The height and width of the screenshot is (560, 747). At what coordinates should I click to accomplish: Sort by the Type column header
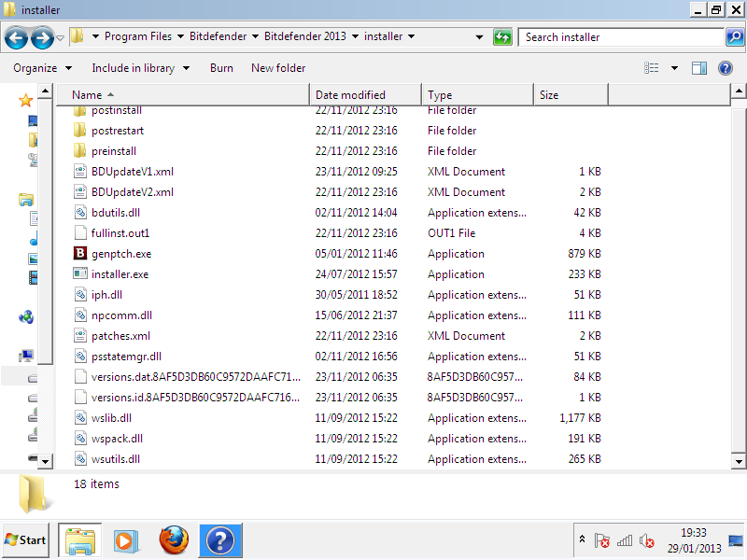(477, 95)
